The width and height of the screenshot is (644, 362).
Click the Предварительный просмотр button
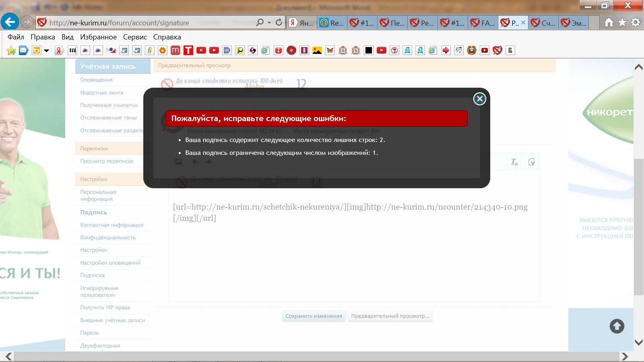(390, 316)
